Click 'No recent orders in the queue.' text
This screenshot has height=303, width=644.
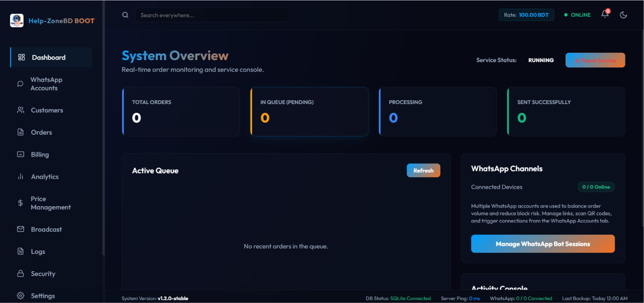[x=286, y=246]
